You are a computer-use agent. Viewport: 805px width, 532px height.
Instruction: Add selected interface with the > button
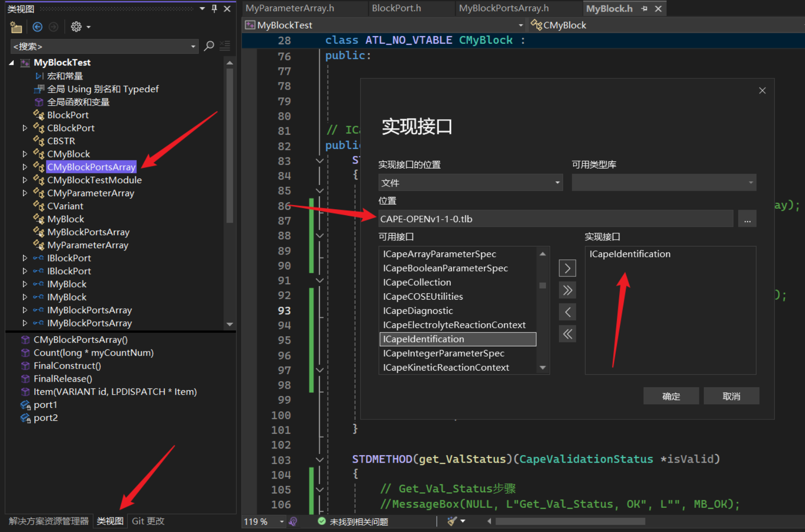[568, 269]
